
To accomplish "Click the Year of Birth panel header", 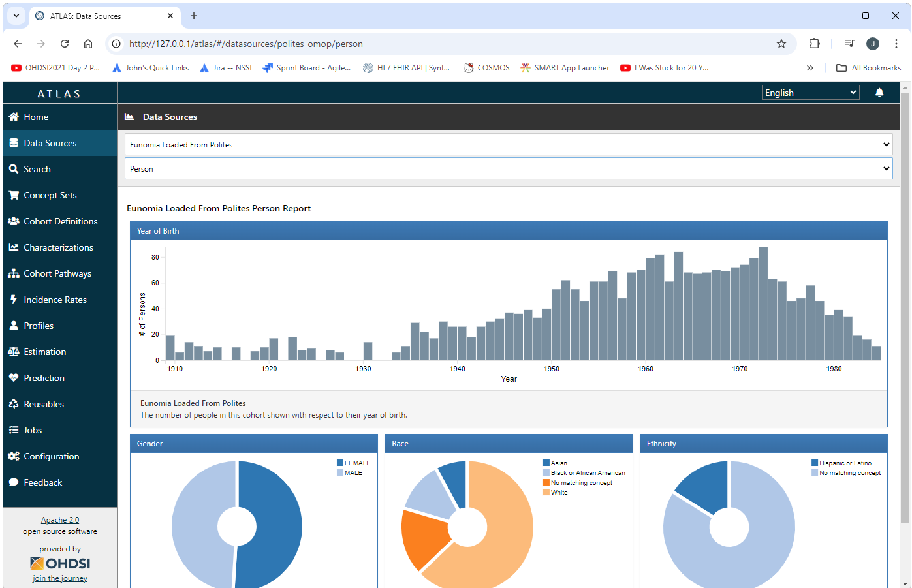I will 509,231.
